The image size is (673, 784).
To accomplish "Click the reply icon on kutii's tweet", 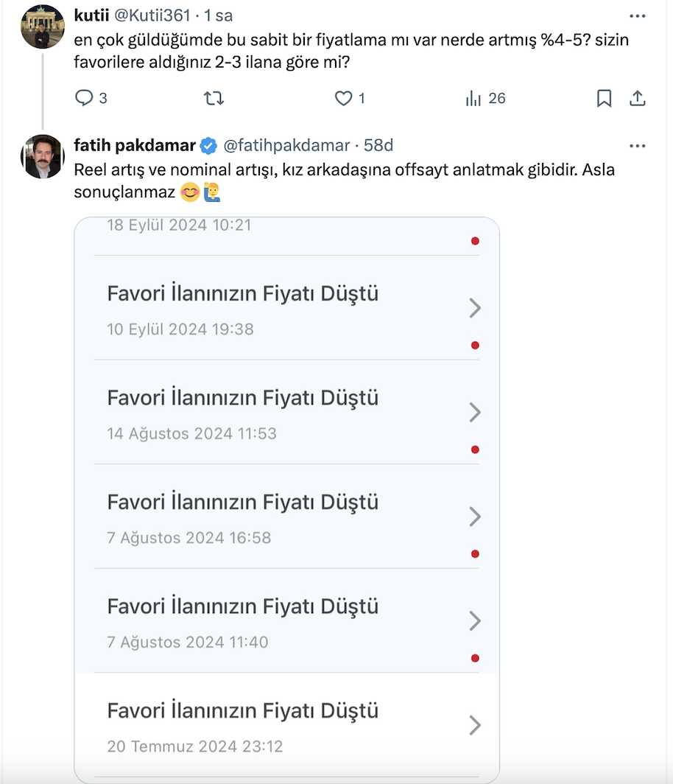I will [85, 98].
